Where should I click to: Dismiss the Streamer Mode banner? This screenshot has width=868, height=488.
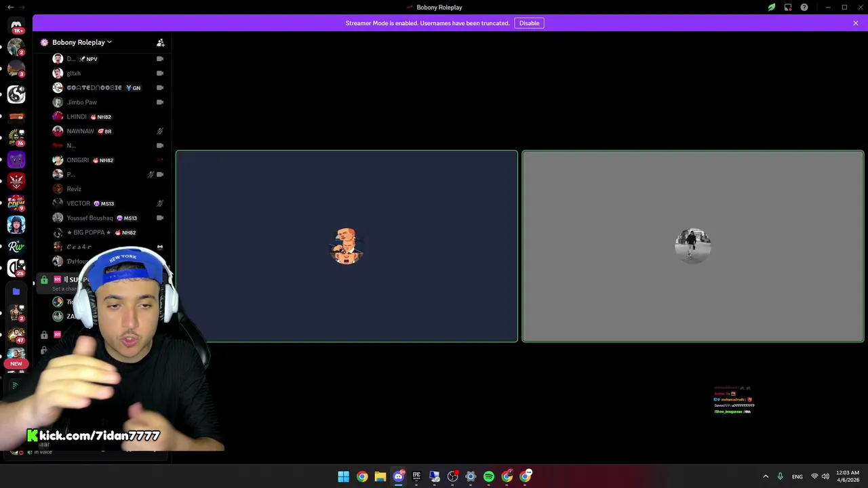(x=856, y=23)
